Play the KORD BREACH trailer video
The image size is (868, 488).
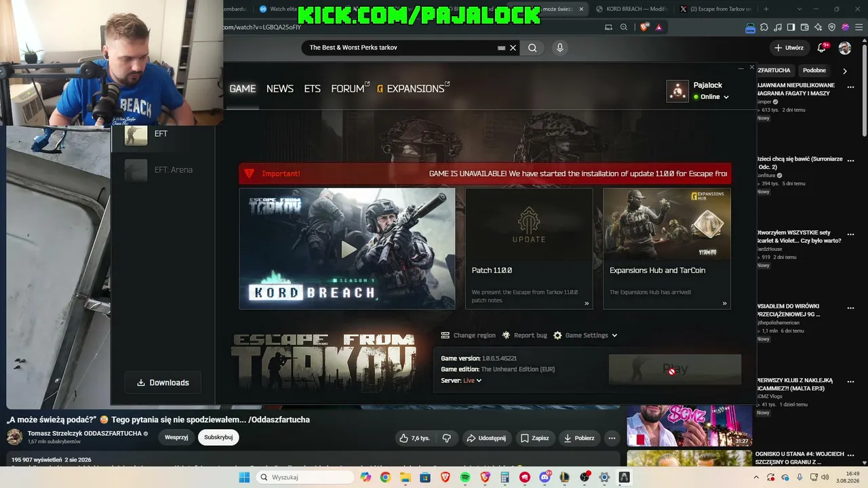click(347, 249)
